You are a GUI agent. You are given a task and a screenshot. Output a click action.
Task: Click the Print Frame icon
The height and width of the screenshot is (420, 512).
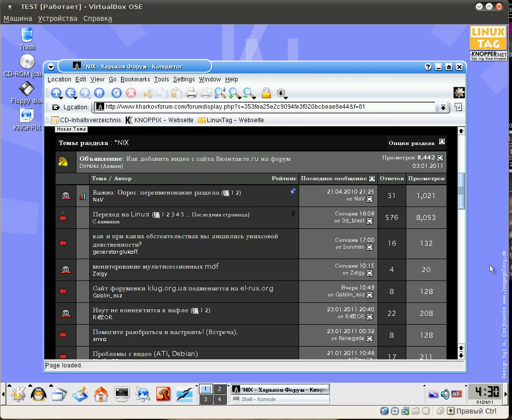click(206, 93)
